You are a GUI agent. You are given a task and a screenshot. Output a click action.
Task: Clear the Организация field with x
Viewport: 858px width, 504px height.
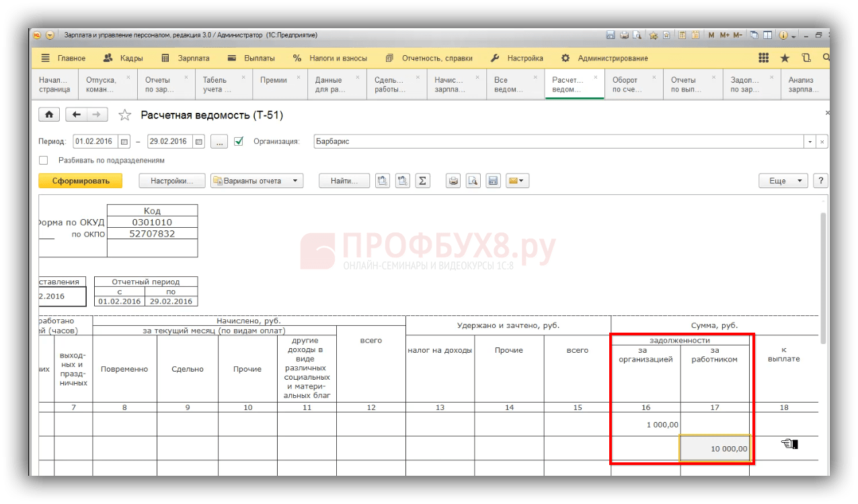[x=822, y=142]
